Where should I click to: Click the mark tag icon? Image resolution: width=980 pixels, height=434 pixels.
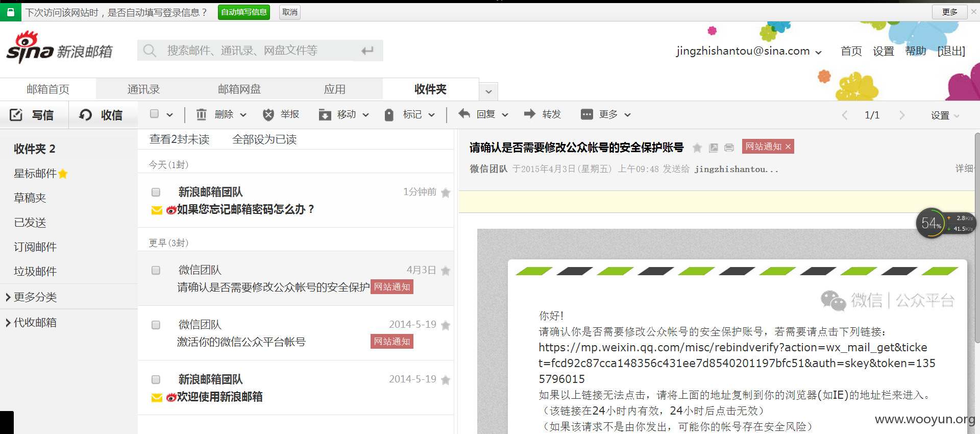click(x=389, y=115)
